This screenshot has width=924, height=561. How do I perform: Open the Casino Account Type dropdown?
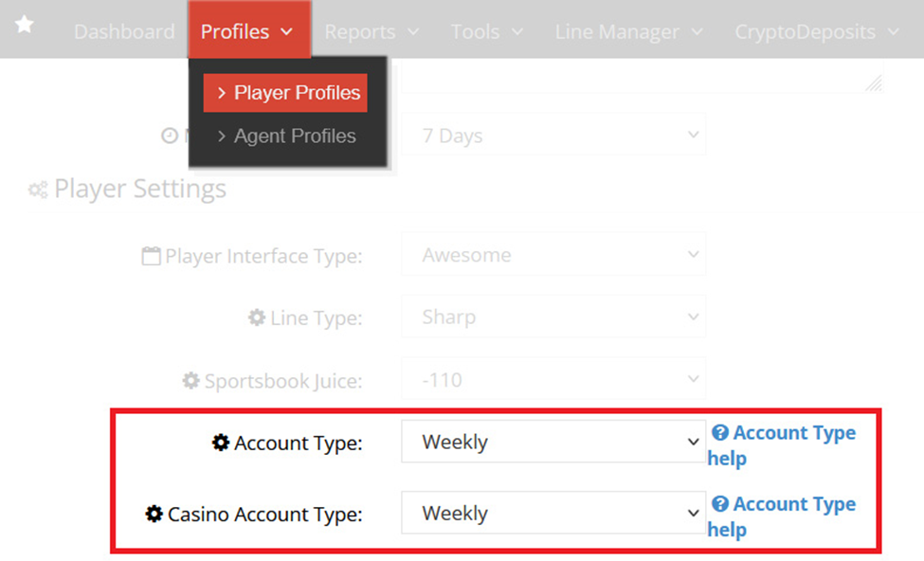(x=553, y=513)
